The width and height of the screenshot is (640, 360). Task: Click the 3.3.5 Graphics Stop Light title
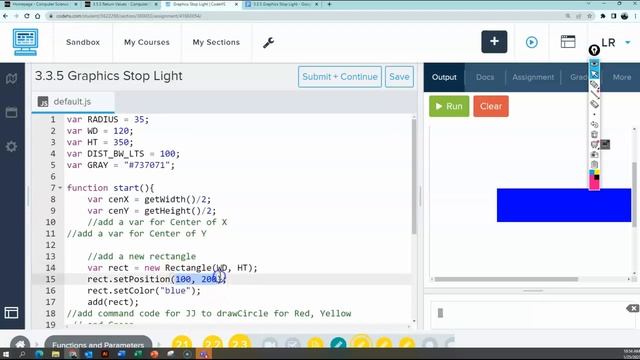pyautogui.click(x=109, y=76)
